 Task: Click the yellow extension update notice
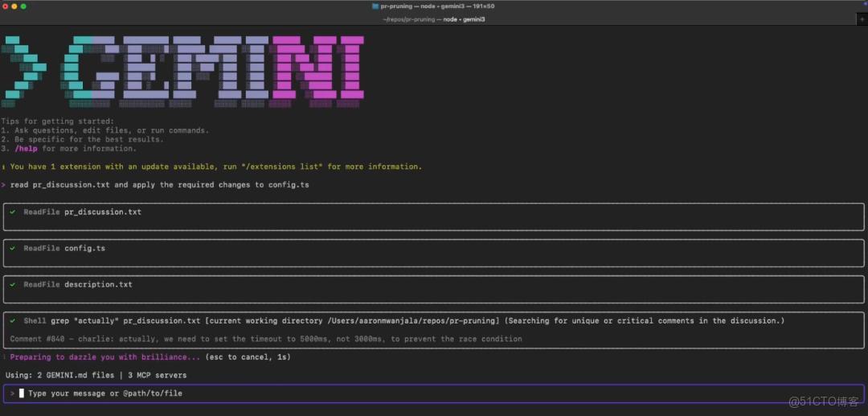tap(216, 167)
